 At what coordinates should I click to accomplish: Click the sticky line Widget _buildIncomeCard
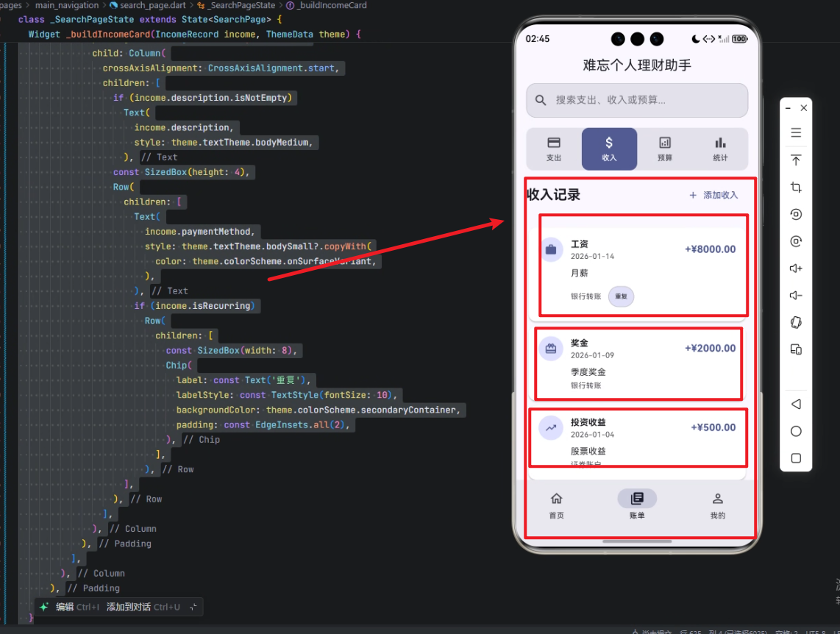tap(194, 35)
